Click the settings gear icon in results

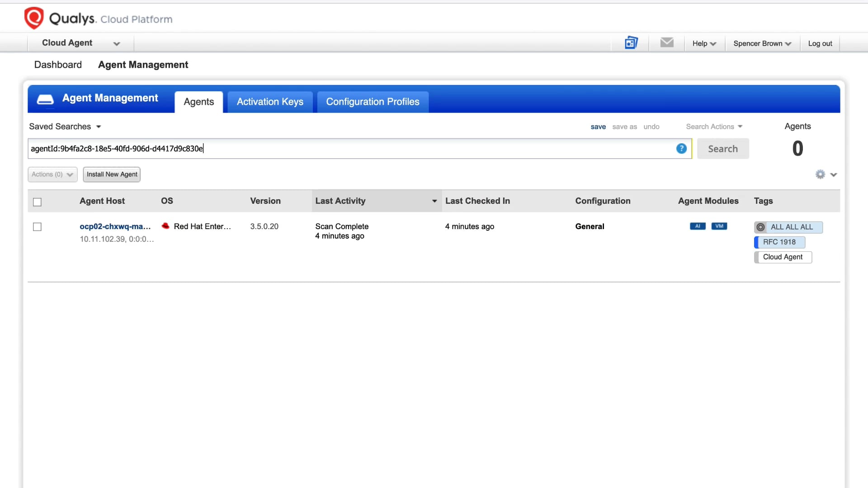pyautogui.click(x=821, y=174)
